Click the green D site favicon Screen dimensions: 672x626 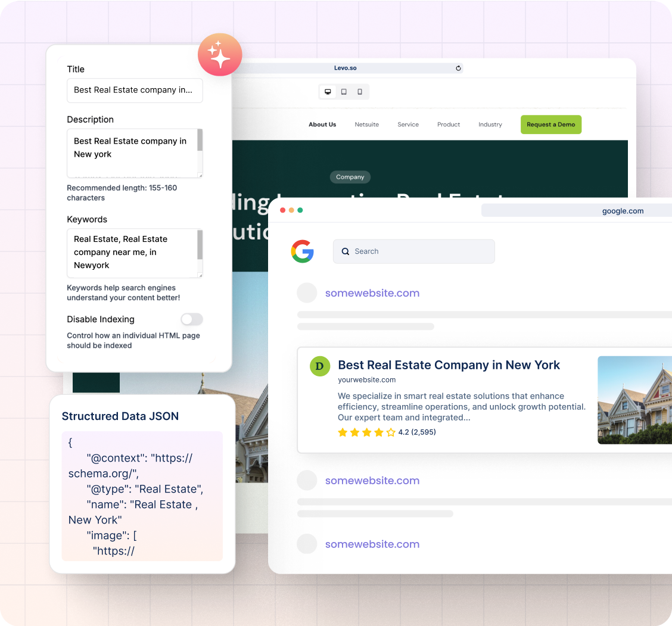click(320, 366)
